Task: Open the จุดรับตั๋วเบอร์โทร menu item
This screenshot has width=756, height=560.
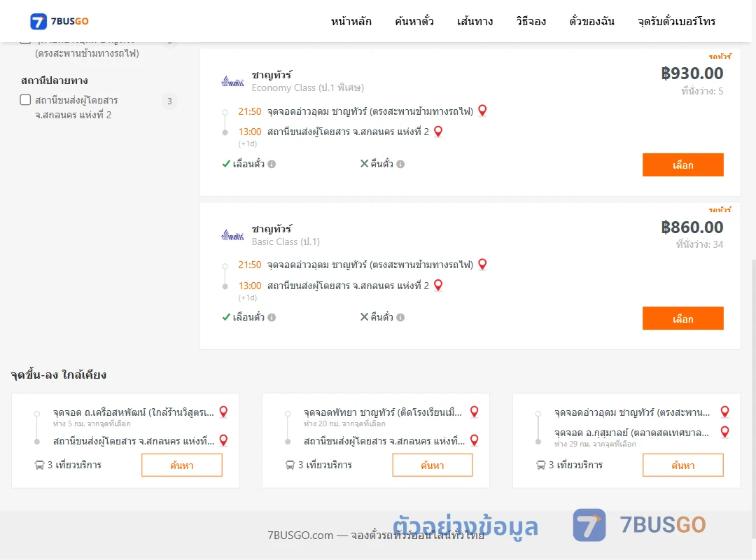Action: (x=676, y=21)
